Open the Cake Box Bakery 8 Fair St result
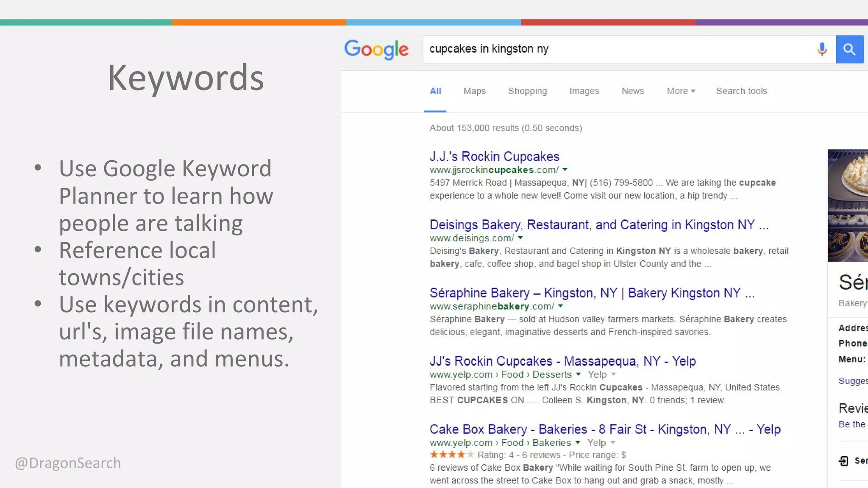 coord(605,429)
